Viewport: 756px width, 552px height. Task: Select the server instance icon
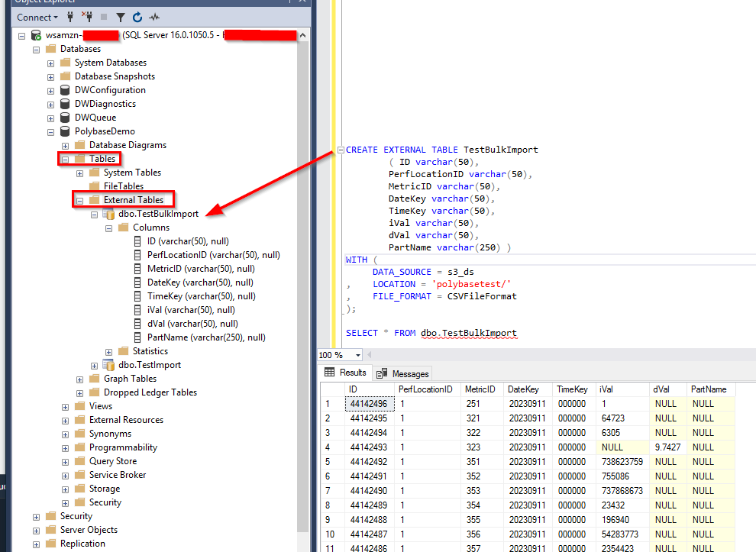tap(36, 35)
